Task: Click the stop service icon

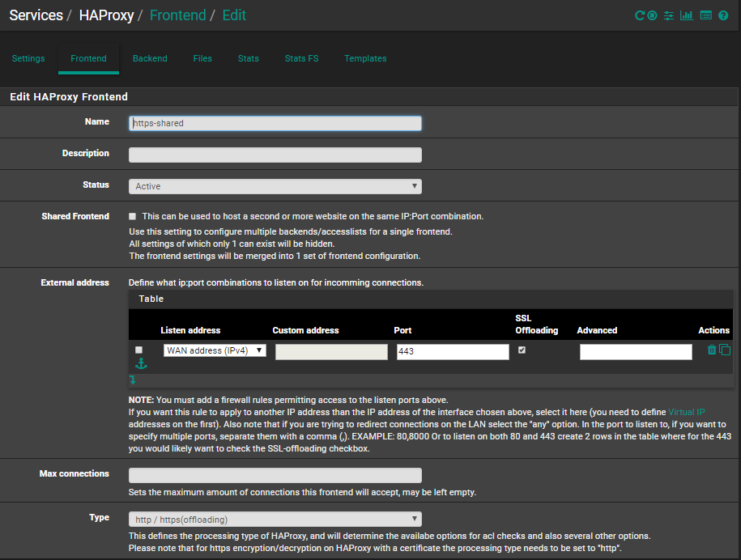Action: pos(652,15)
